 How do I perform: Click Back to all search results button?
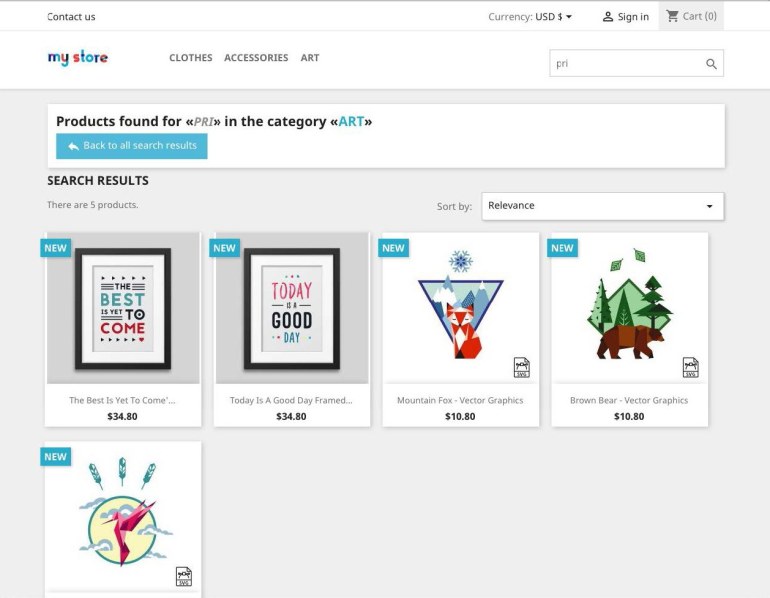point(132,146)
